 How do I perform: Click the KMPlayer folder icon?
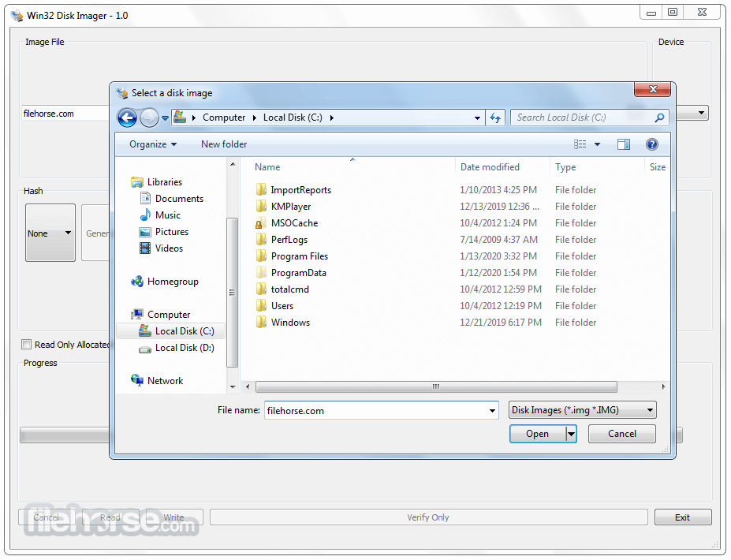coord(261,207)
